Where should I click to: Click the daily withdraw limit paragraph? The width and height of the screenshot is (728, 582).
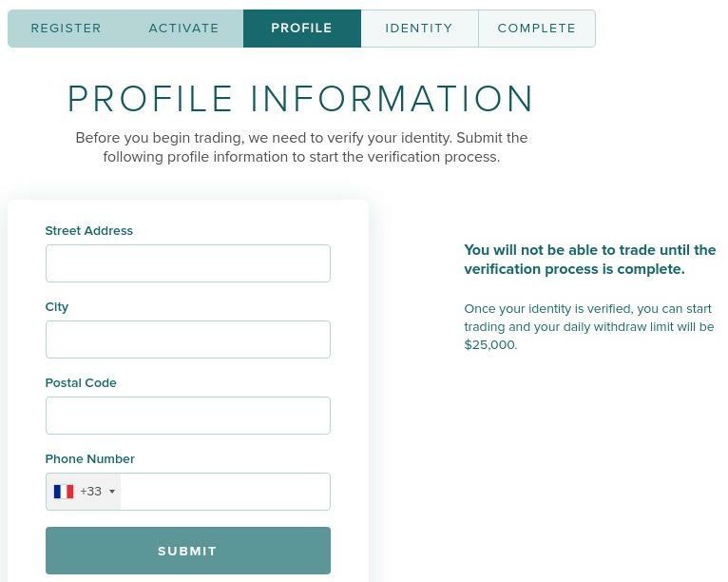point(588,326)
